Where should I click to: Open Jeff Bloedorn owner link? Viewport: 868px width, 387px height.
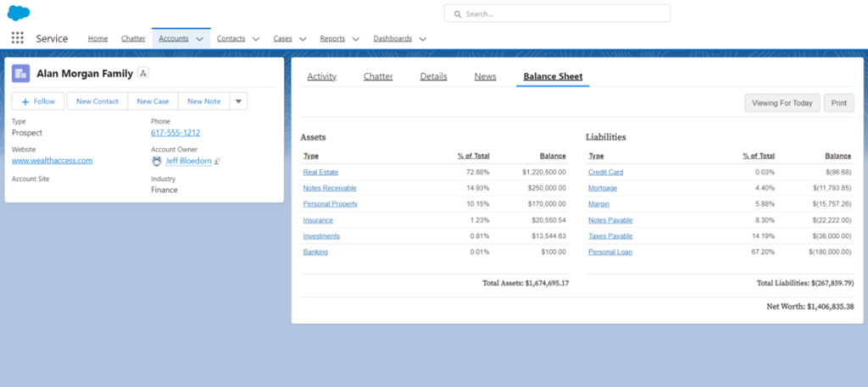point(188,161)
